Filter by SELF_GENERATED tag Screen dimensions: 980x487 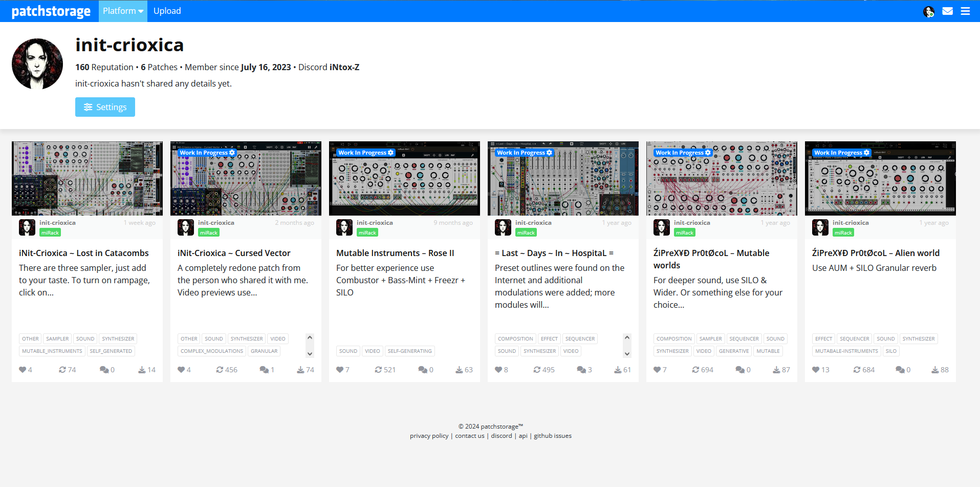tap(111, 351)
